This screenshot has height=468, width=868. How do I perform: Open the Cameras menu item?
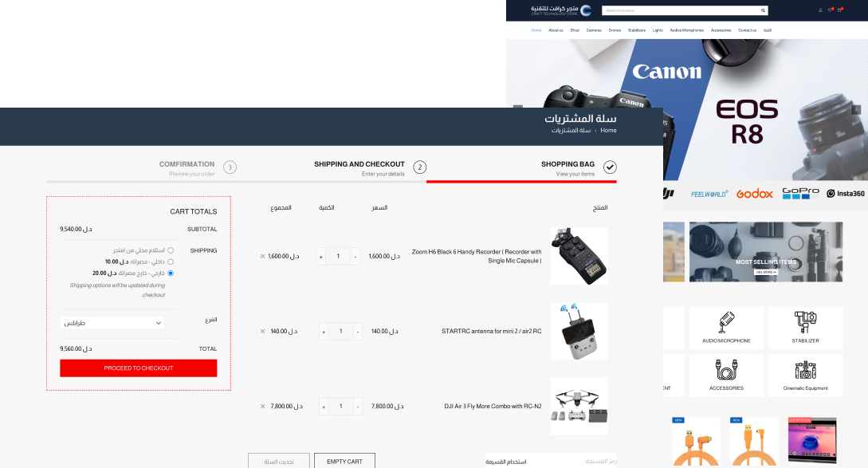(594, 30)
